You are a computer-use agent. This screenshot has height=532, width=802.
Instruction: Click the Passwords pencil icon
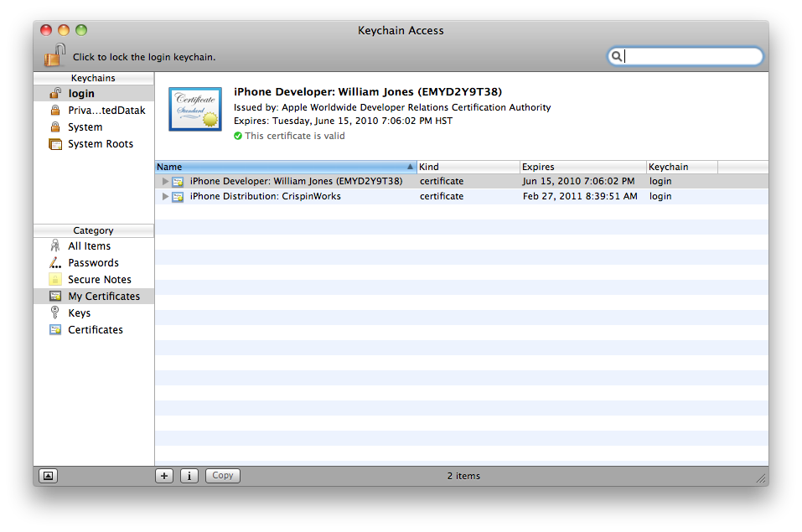(x=55, y=263)
